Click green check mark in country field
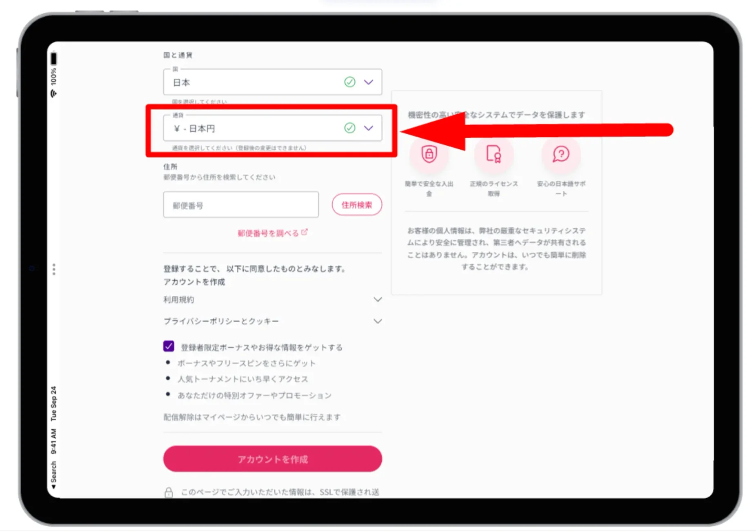 [349, 82]
